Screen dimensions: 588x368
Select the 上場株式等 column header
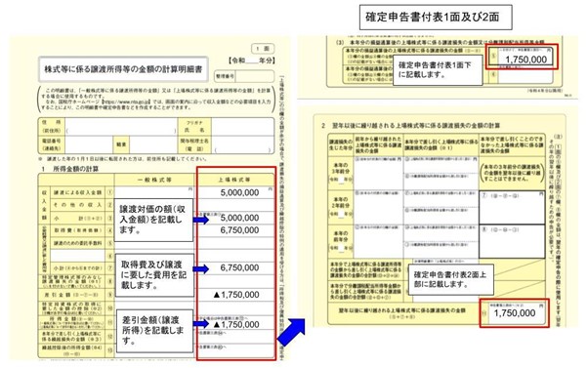(234, 180)
